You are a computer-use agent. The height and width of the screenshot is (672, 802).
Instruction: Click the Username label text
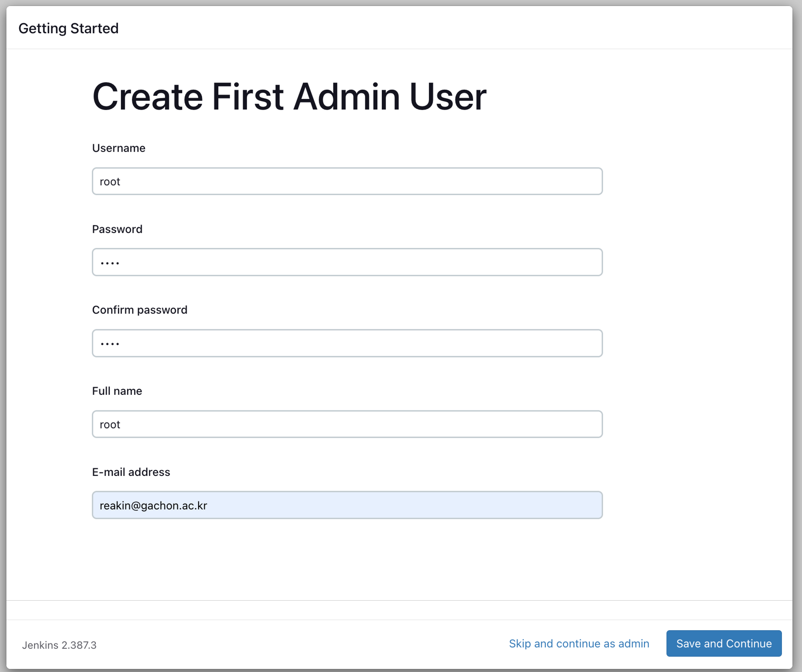coord(119,148)
